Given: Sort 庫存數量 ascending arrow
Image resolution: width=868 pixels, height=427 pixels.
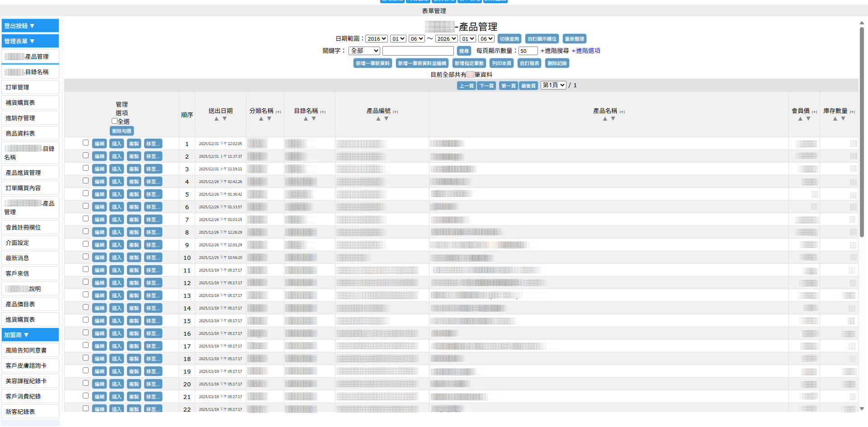Looking at the screenshot, I should [835, 119].
